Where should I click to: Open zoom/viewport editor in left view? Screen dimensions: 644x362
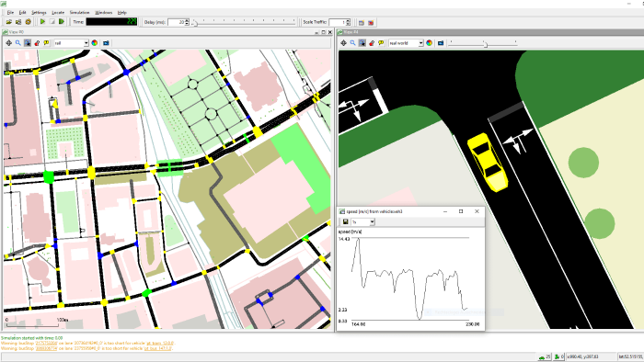pyautogui.click(x=18, y=42)
